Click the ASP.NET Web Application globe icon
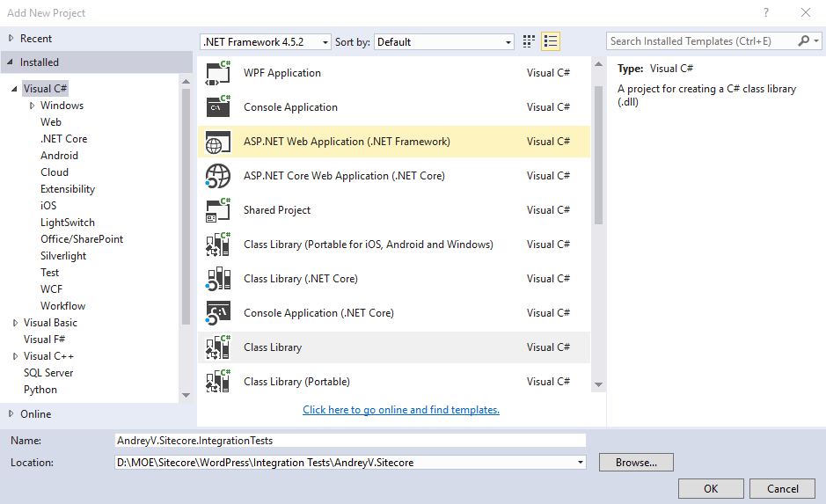This screenshot has height=504, width=826. coord(217,142)
